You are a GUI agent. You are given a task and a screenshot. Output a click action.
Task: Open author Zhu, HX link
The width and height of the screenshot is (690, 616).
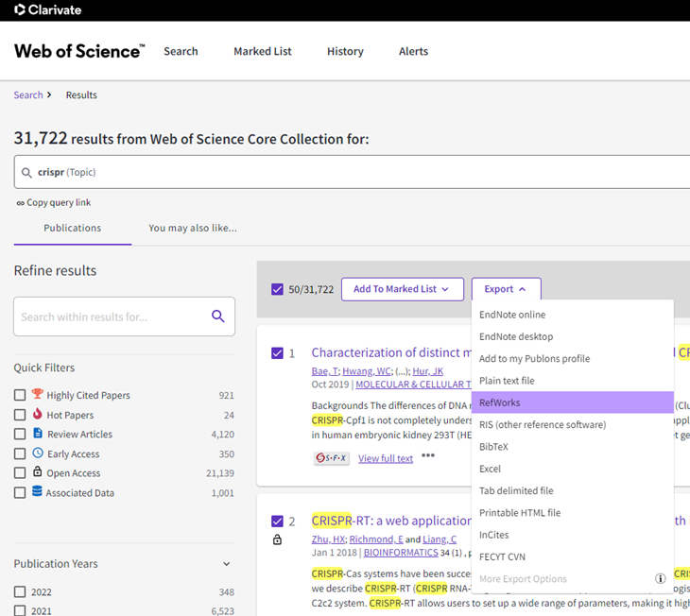tap(328, 539)
